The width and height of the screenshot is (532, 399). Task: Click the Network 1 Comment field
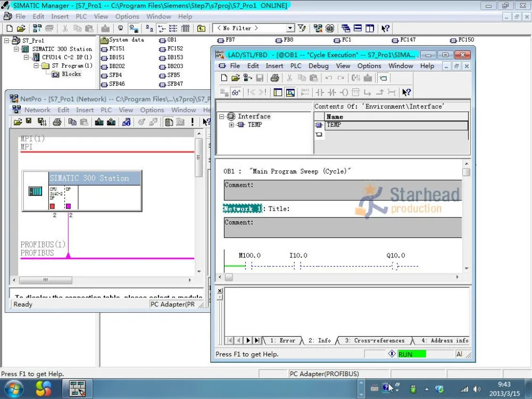343,228
